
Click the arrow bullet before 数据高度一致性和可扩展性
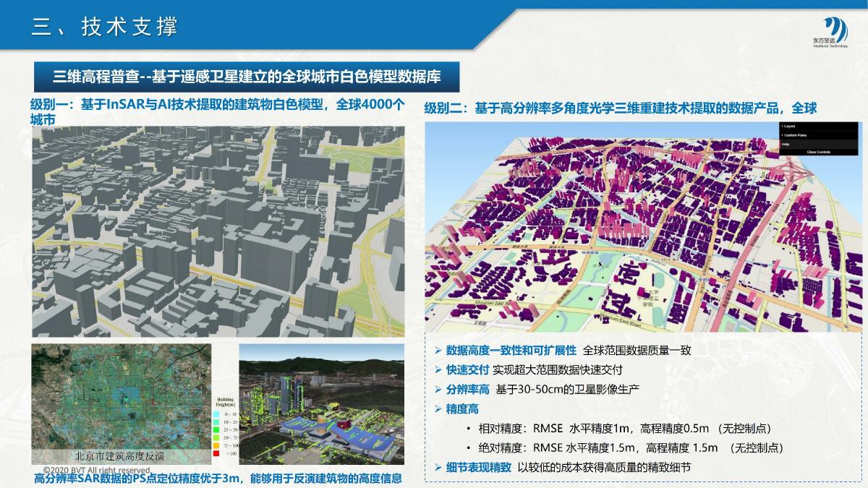tap(437, 350)
